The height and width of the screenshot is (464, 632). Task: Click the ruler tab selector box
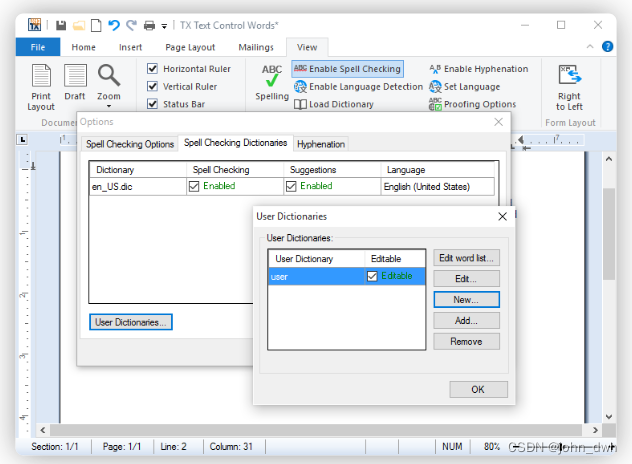(23, 140)
